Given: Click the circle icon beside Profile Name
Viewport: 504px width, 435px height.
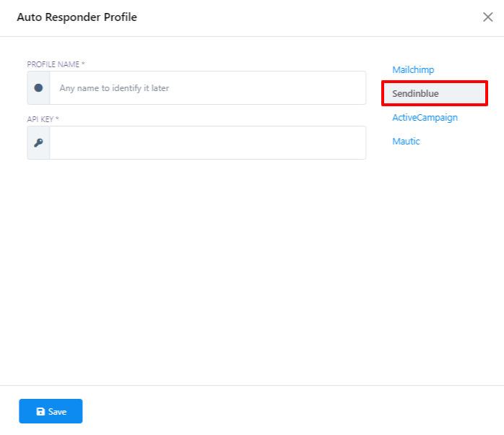Looking at the screenshot, I should coord(38,87).
